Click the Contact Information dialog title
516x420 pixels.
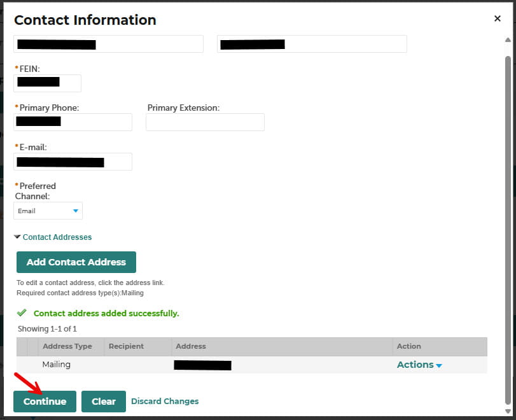[x=85, y=20]
